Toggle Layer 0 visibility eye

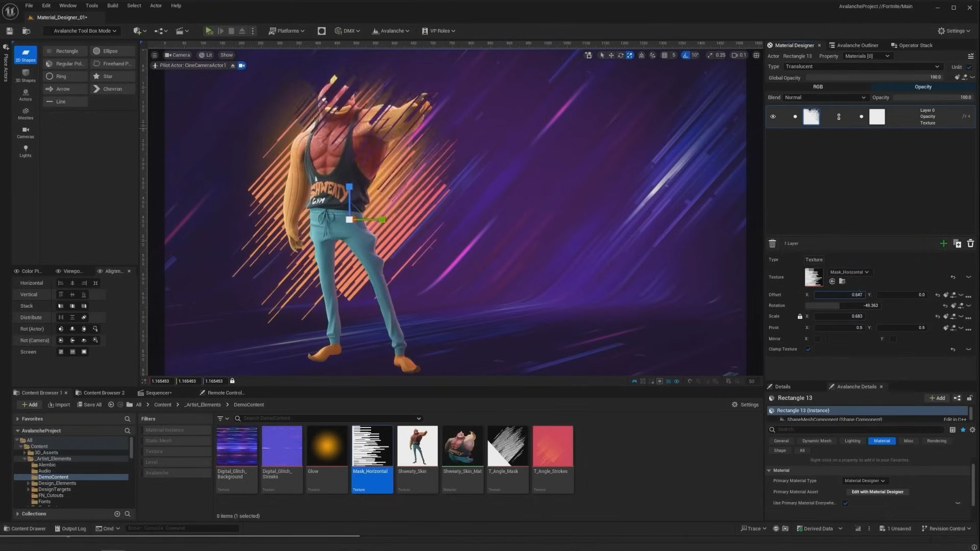[x=773, y=117]
